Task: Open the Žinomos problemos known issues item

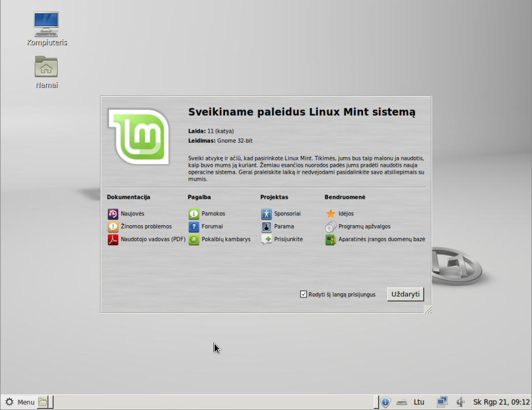Action: (140, 226)
